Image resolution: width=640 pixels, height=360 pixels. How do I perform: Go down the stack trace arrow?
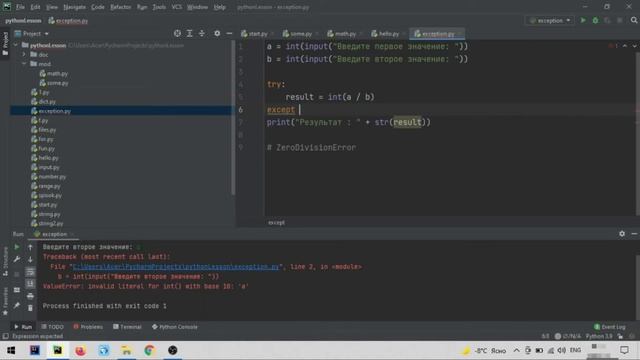pyautogui.click(x=30, y=259)
